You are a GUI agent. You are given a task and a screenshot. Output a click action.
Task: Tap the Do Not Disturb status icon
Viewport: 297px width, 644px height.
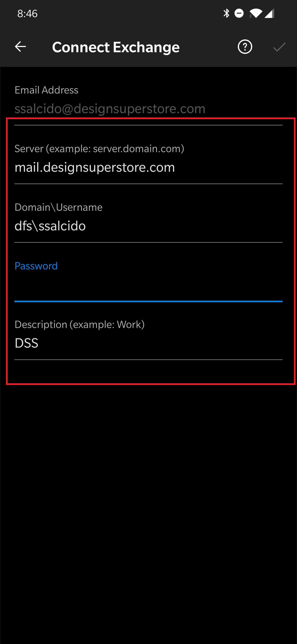click(x=239, y=13)
